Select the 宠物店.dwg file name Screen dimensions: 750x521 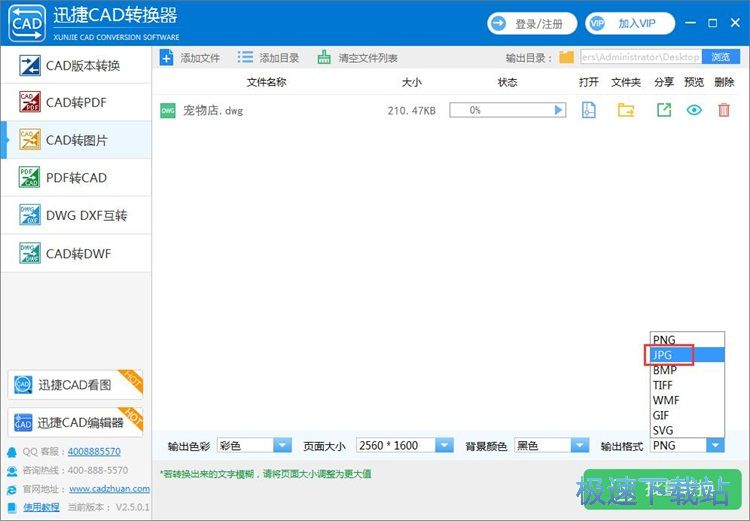click(x=213, y=111)
